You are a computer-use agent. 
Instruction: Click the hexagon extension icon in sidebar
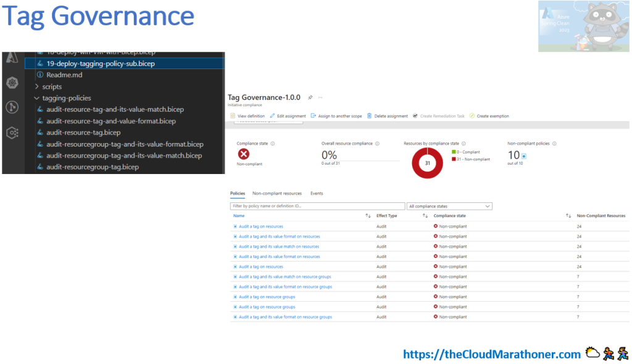pos(12,133)
